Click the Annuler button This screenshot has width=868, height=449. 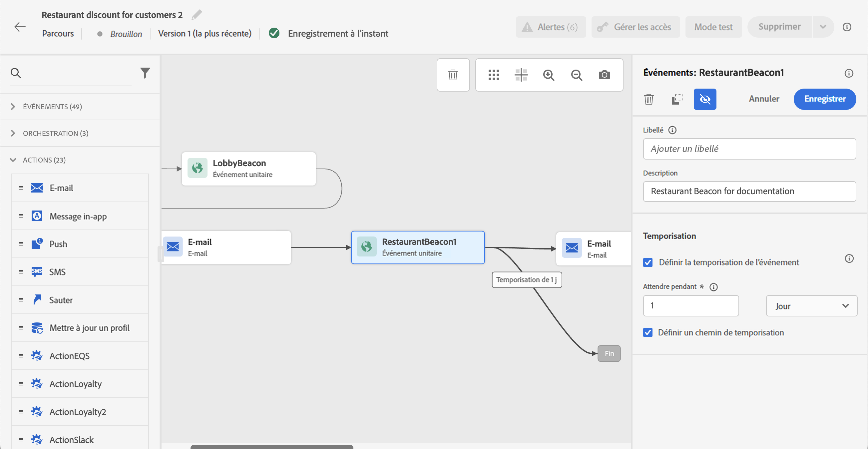point(763,99)
